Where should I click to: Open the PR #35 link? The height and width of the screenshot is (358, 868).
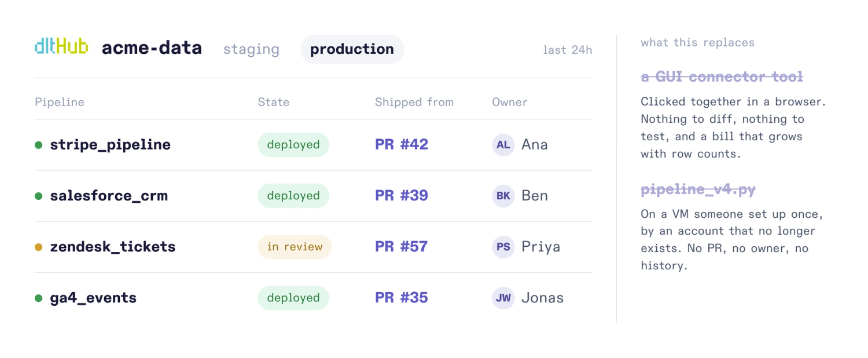coord(402,298)
